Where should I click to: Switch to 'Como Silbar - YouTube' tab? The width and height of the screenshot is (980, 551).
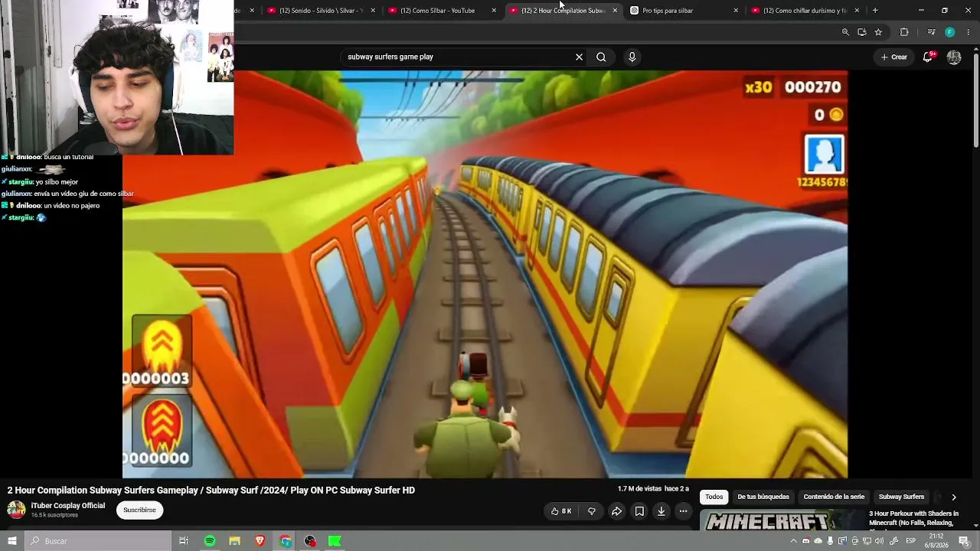[x=442, y=11]
